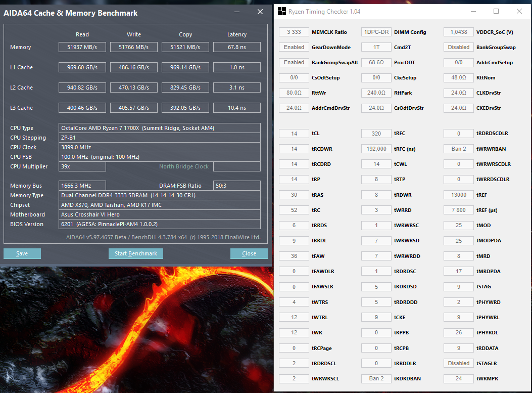This screenshot has height=393, width=532.
Task: Select the Memory Copy value 51521 MB/s
Action: pyautogui.click(x=185, y=47)
